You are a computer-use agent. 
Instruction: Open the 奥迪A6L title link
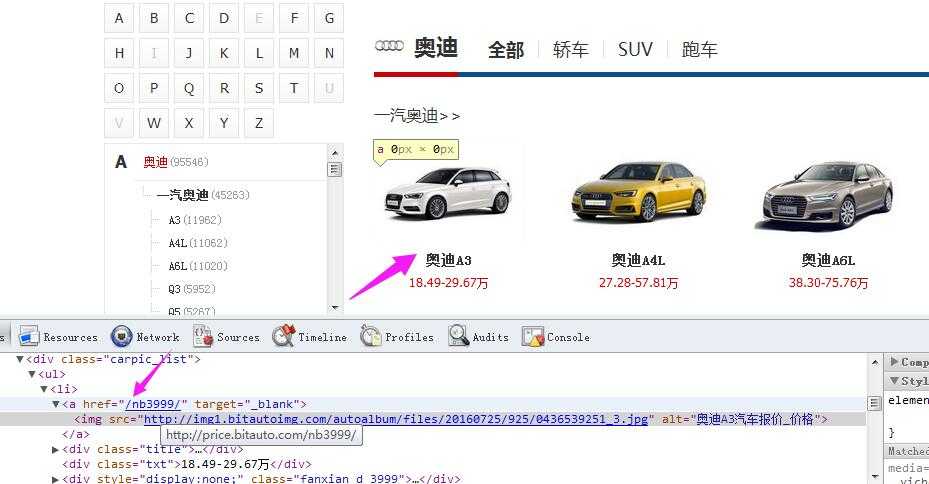828,261
